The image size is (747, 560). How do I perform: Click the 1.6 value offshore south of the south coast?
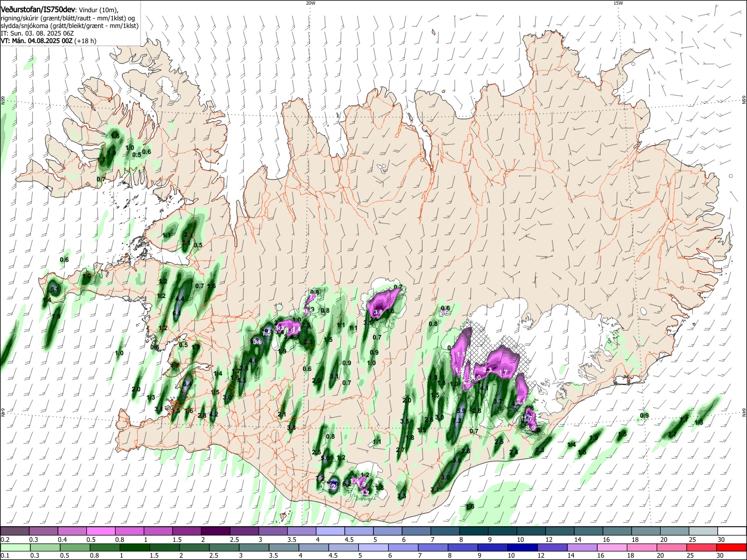click(x=470, y=507)
